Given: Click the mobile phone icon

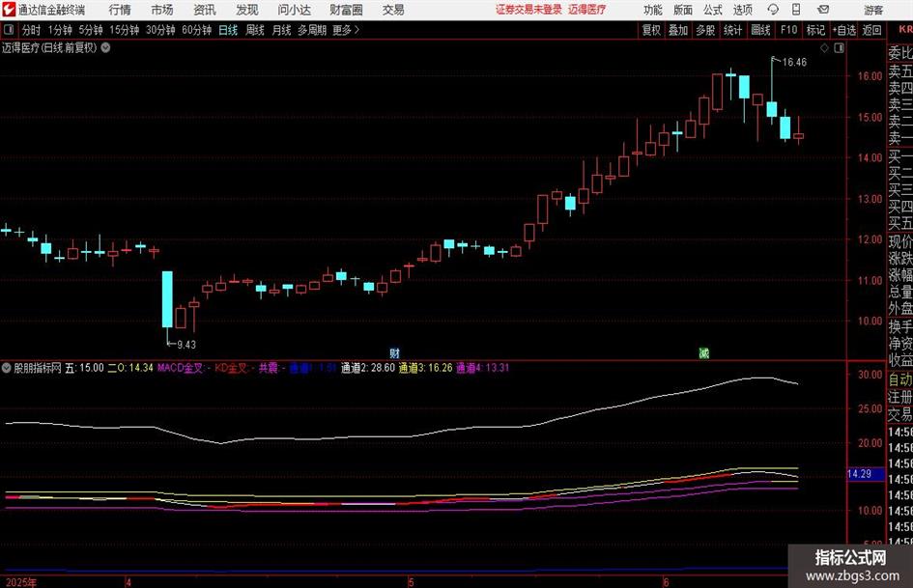Looking at the screenshot, I should [x=796, y=10].
